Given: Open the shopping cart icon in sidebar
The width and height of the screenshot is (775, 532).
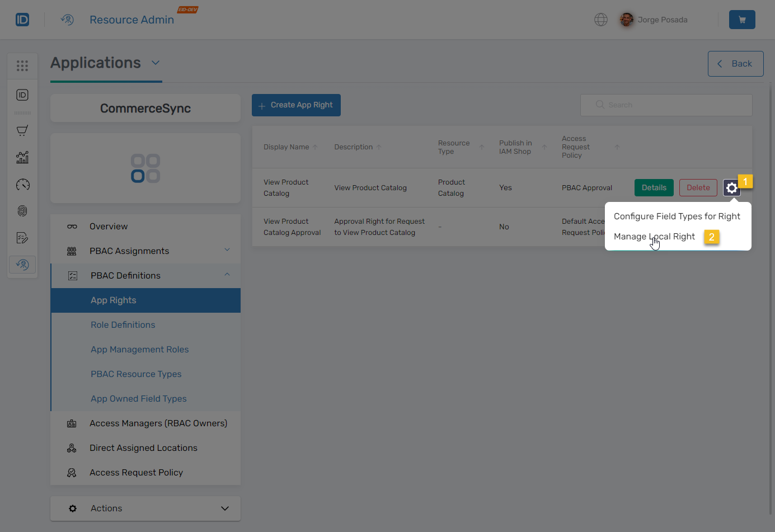Looking at the screenshot, I should coord(22,130).
